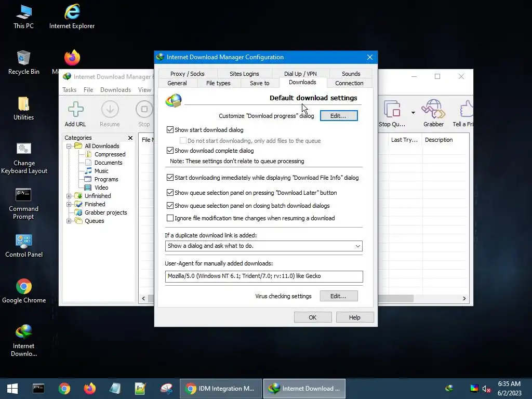Select Internet Download Manager desktop icon
This screenshot has width=532, height=399.
(23, 341)
